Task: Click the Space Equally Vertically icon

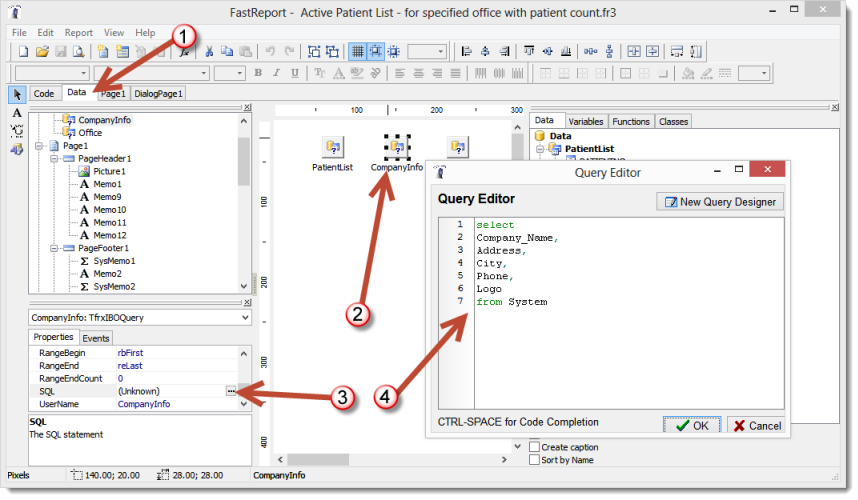Action: point(609,51)
